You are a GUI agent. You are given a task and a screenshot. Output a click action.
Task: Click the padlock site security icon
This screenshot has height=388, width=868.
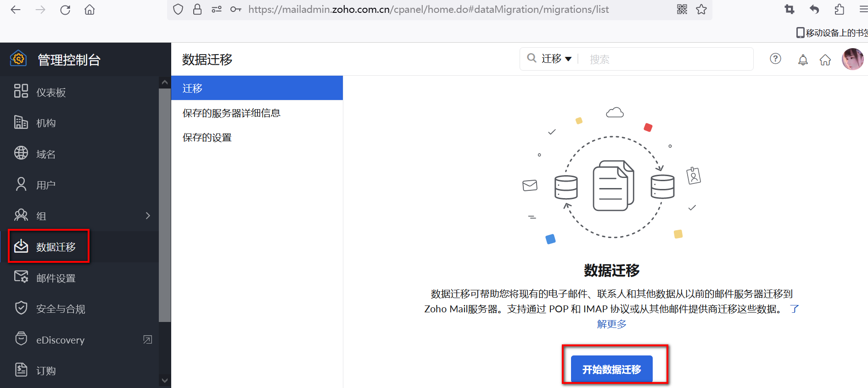197,9
